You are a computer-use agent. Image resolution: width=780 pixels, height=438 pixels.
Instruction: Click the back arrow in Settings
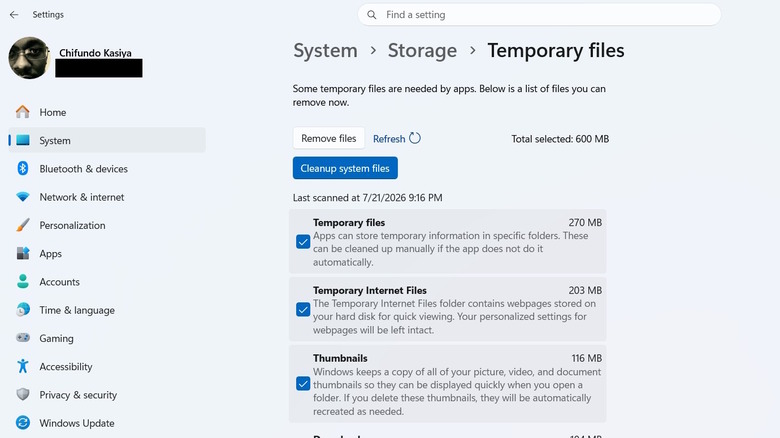pos(14,15)
